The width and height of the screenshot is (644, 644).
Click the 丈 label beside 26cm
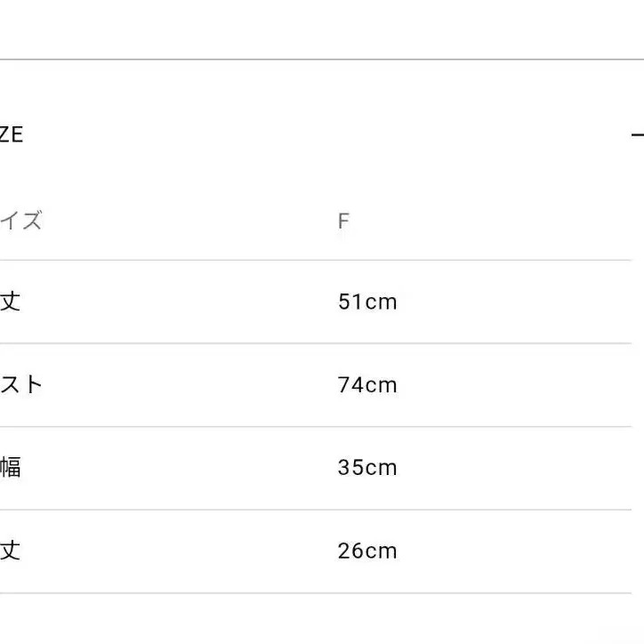tap(10, 551)
